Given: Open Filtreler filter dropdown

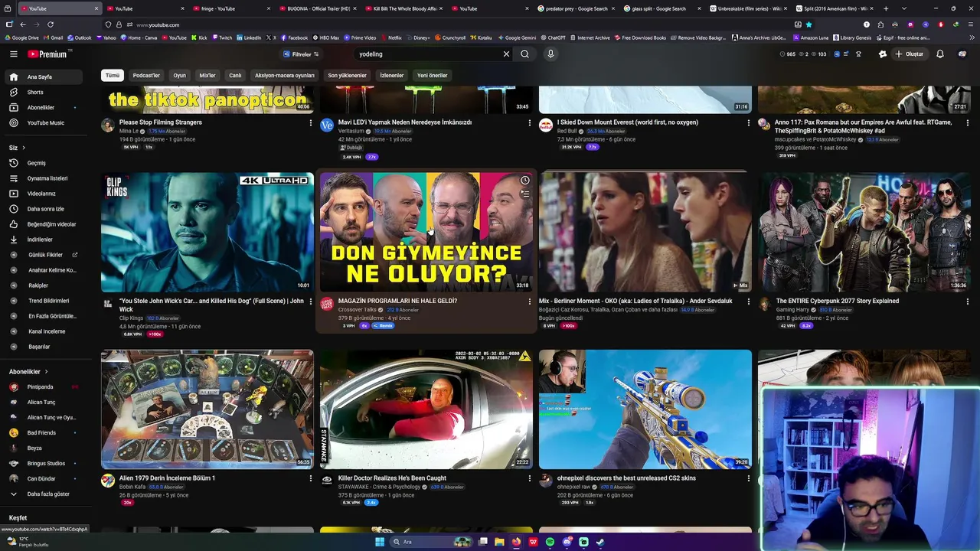Looking at the screenshot, I should tap(301, 54).
